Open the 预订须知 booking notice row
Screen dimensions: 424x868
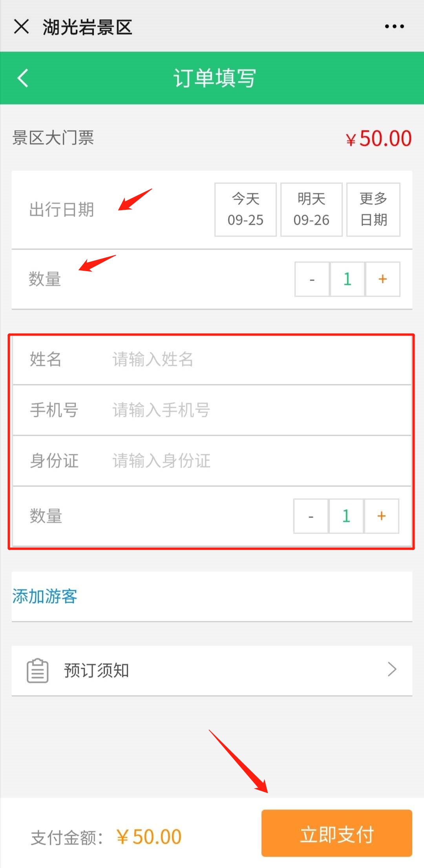click(x=212, y=670)
